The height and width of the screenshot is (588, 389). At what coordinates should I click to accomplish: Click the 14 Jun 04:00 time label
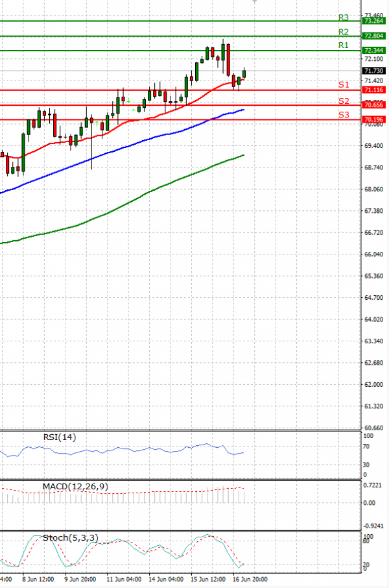tap(165, 580)
